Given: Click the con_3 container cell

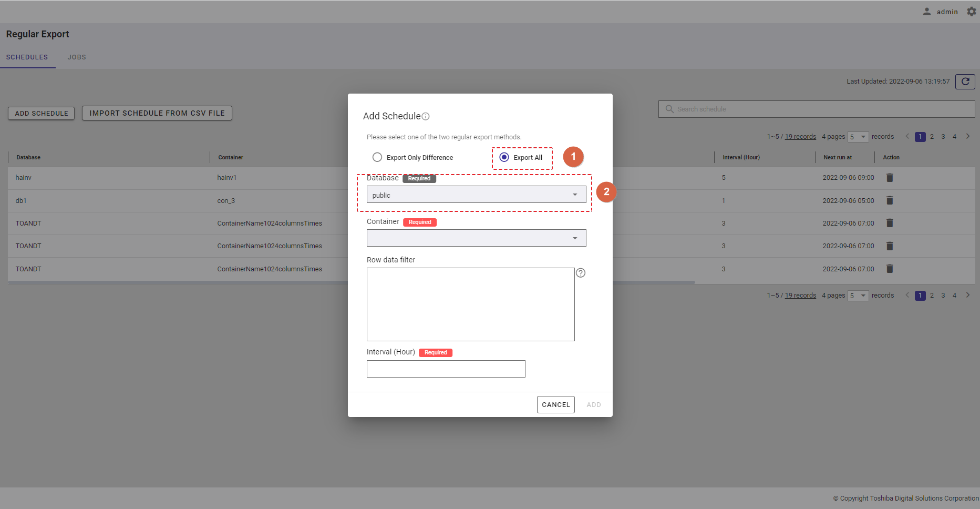Looking at the screenshot, I should pos(226,201).
